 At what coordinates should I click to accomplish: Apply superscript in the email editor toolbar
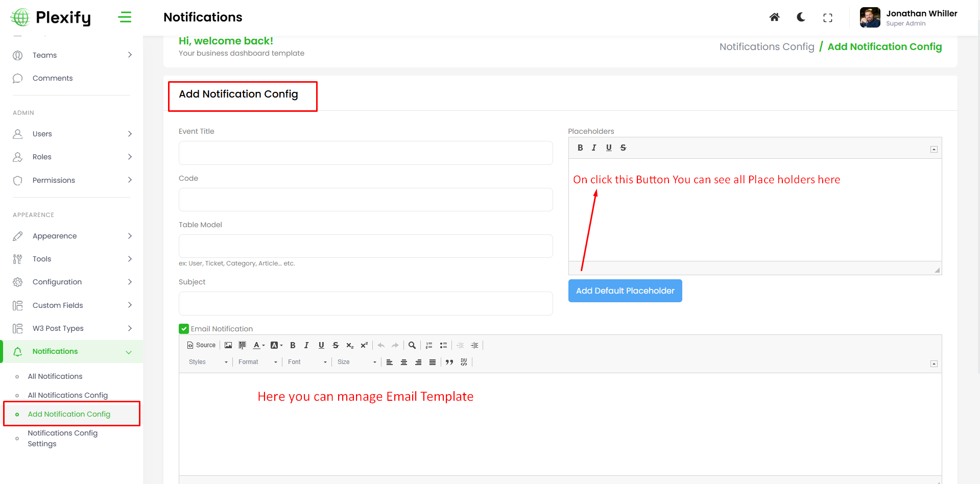364,346
